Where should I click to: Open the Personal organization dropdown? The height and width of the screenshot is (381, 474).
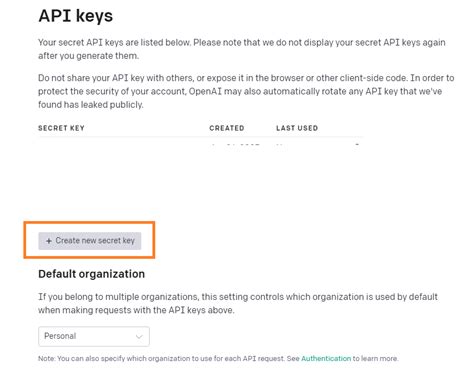(94, 336)
